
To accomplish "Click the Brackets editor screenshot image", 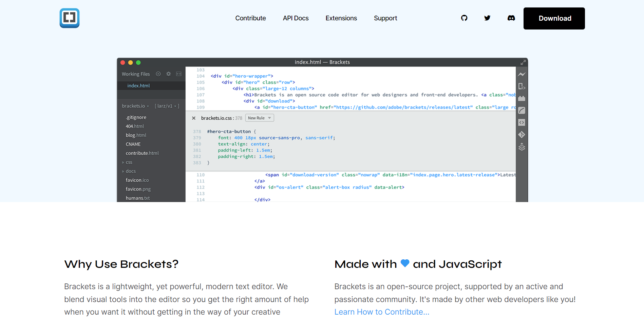I will [322, 130].
